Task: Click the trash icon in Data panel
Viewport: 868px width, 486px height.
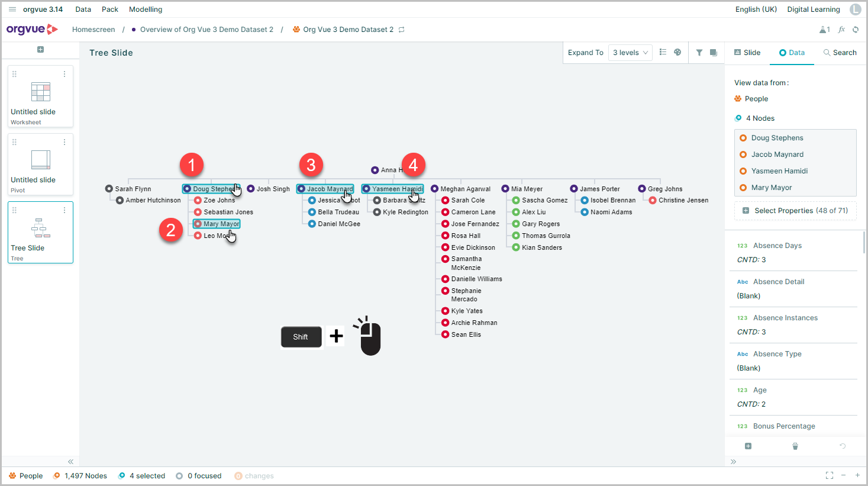Action: point(795,446)
